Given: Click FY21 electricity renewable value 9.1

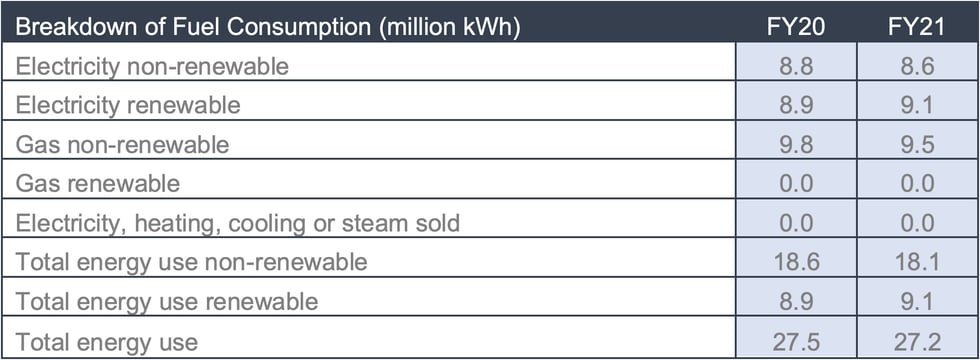Looking at the screenshot, I should pyautogui.click(x=918, y=106).
